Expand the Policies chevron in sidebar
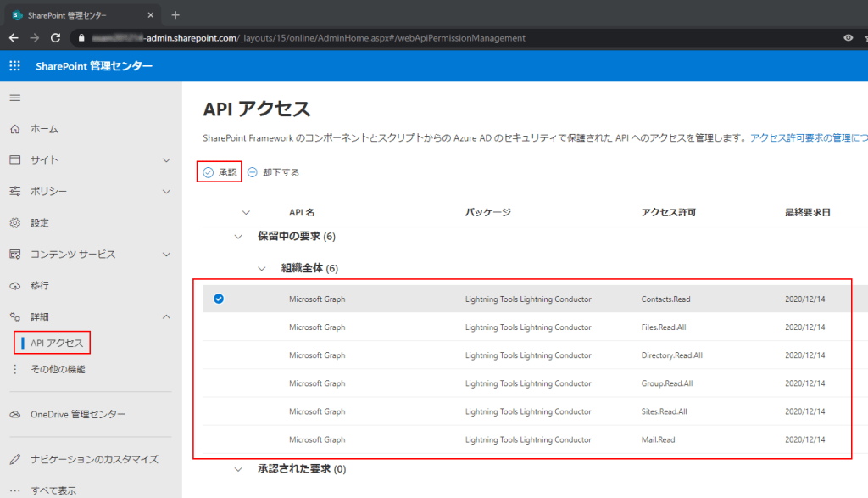The height and width of the screenshot is (498, 868). point(166,192)
